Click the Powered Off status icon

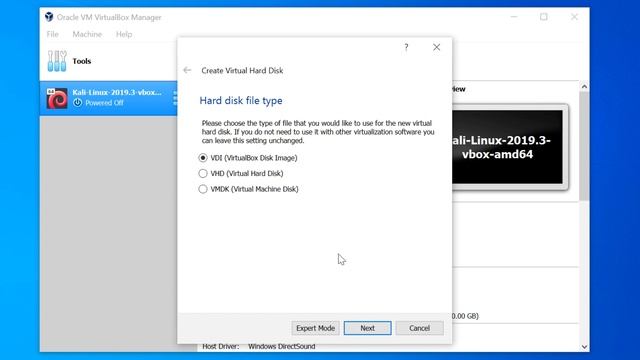[x=77, y=103]
